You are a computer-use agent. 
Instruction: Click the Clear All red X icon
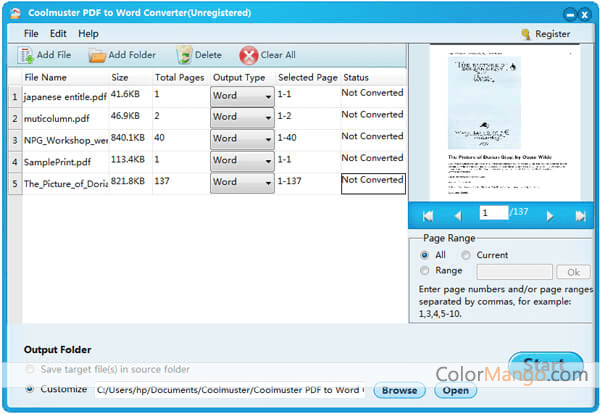point(249,55)
